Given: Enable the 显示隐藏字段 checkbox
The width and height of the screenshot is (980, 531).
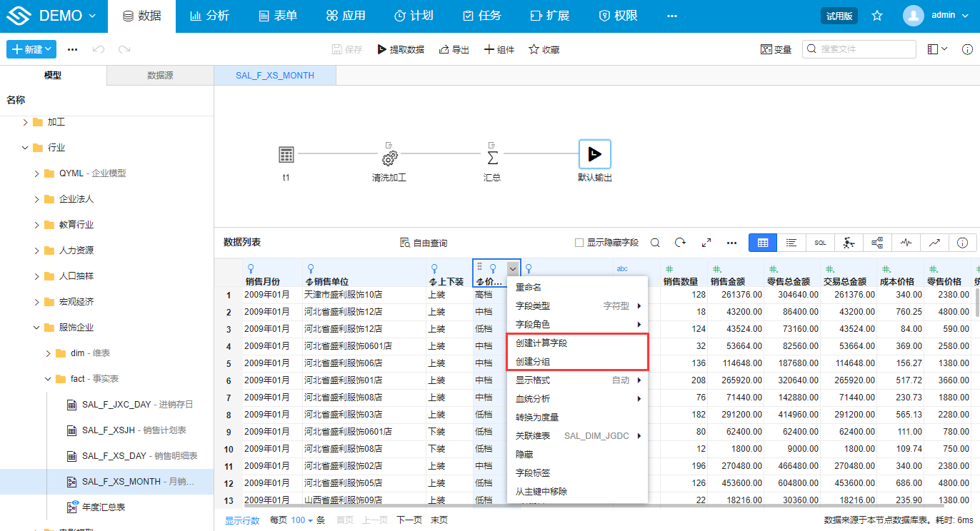Looking at the screenshot, I should tap(579, 243).
